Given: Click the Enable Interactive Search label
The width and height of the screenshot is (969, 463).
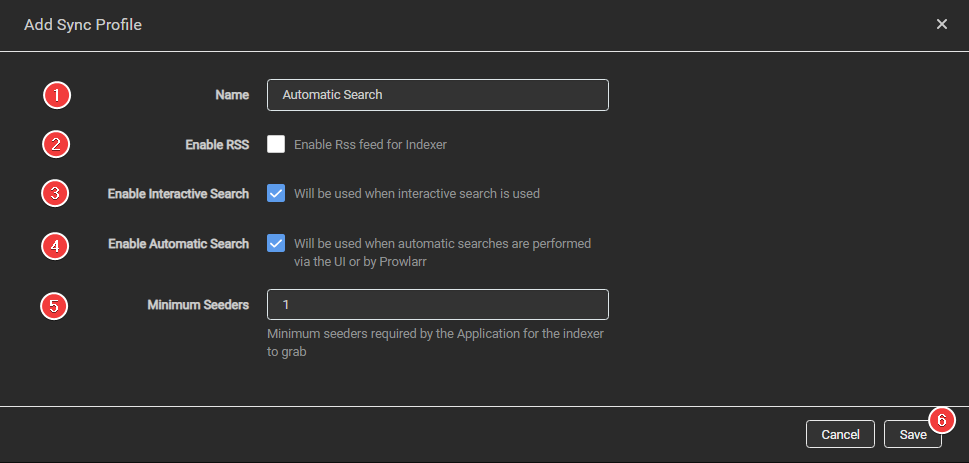Looking at the screenshot, I should click(x=178, y=193).
